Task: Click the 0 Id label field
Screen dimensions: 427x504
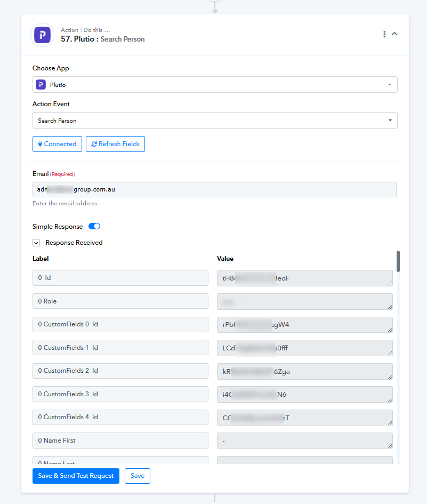Action: pyautogui.click(x=120, y=278)
